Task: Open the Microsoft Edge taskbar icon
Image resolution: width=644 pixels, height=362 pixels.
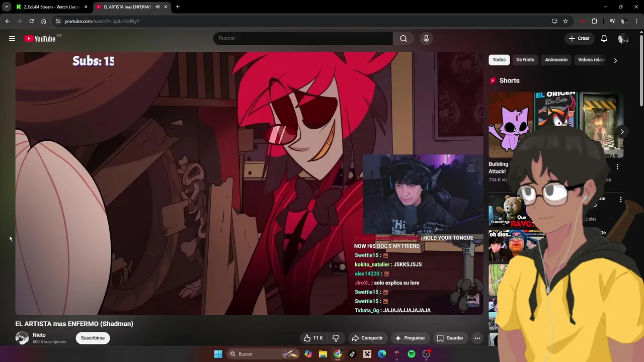Action: coord(382,354)
